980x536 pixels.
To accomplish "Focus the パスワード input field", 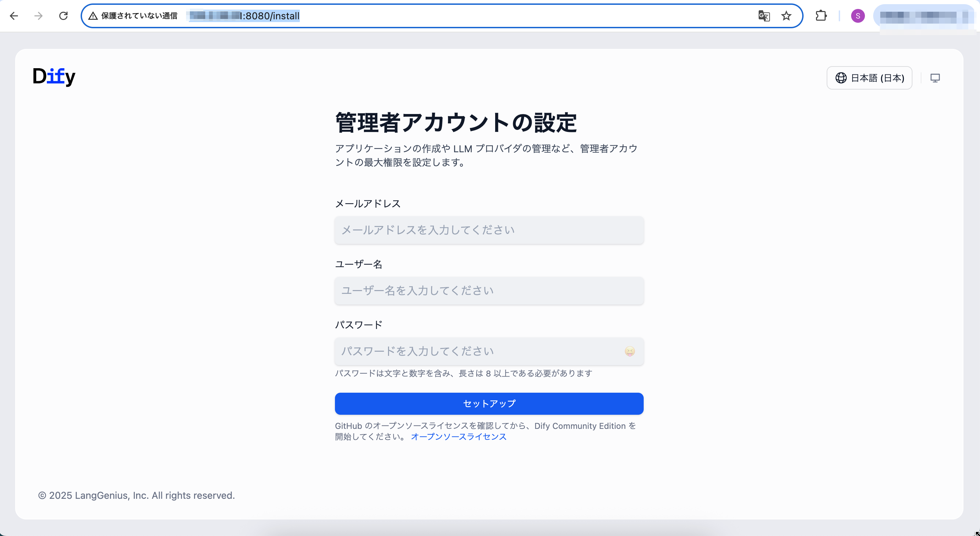I will (x=476, y=351).
